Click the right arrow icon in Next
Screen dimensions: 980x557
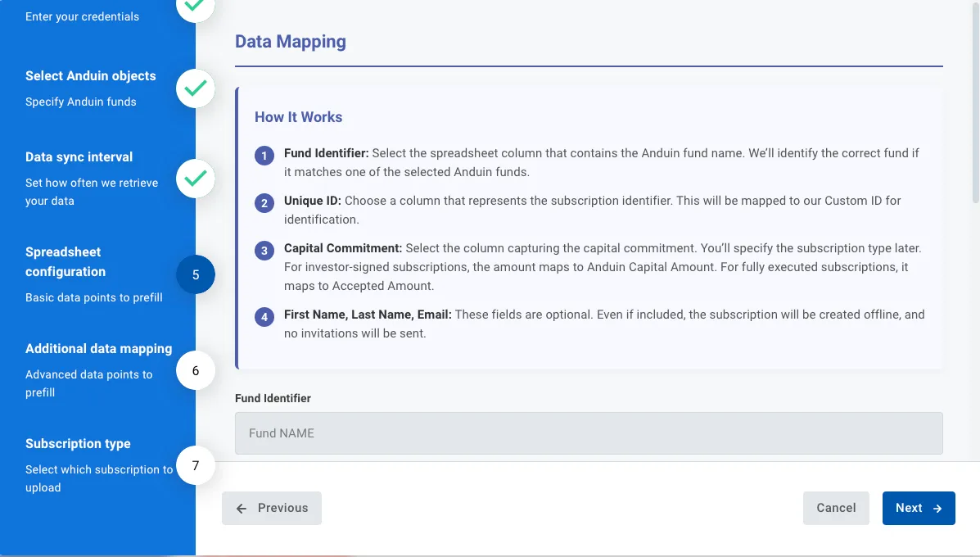[937, 508]
